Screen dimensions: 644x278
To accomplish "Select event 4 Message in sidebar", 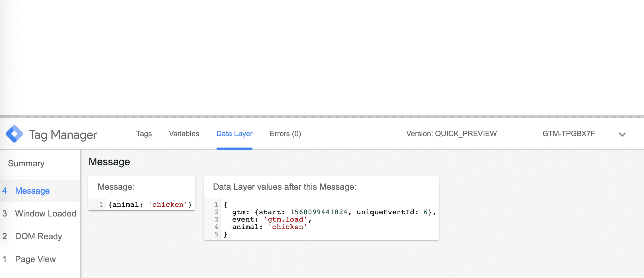I will point(32,191).
